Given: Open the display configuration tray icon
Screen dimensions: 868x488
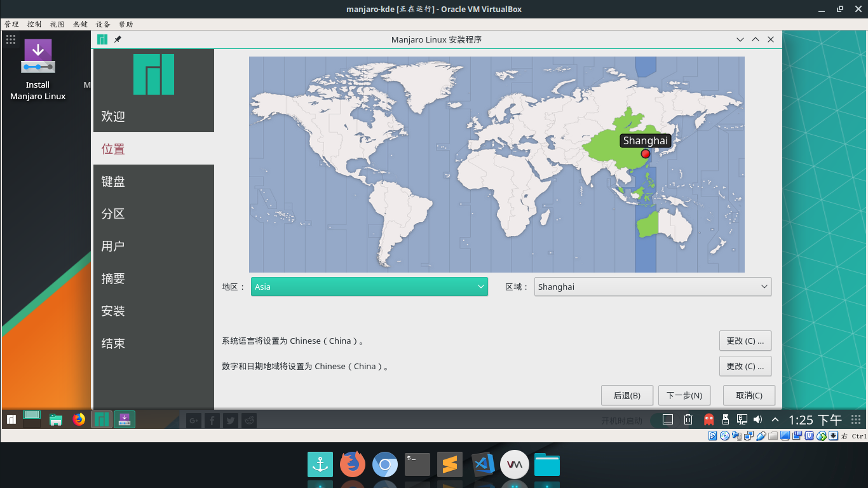Looking at the screenshot, I should tap(742, 419).
